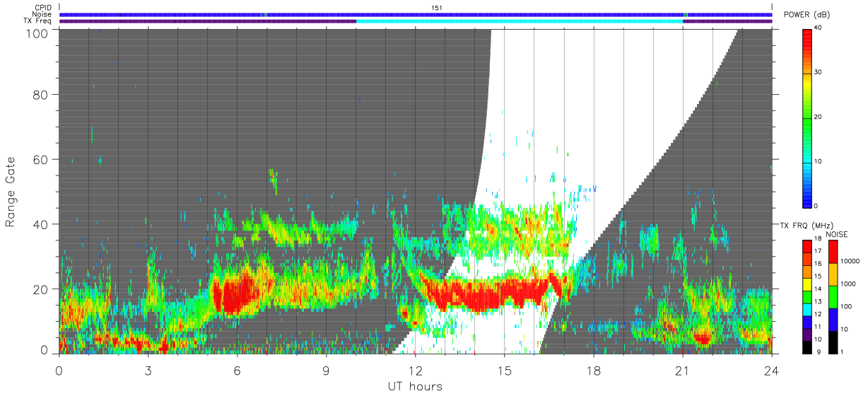Click the '100' tick on the noise scale
868x401 pixels.
pyautogui.click(x=847, y=306)
